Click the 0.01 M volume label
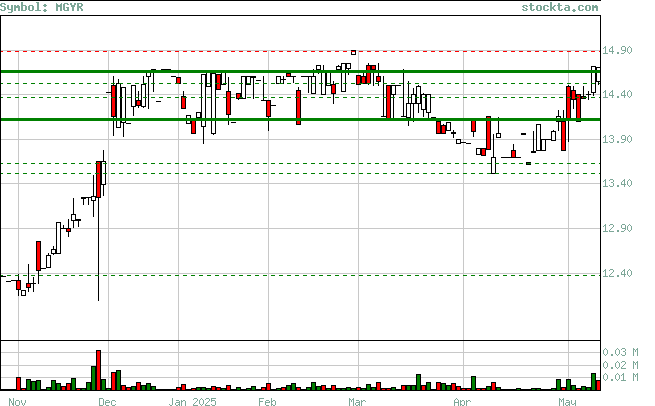Image resolution: width=655 pixels, height=406 pixels. click(620, 378)
